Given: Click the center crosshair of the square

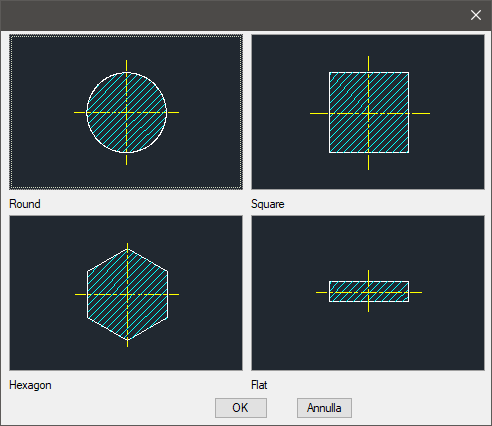Looking at the screenshot, I should [x=368, y=114].
